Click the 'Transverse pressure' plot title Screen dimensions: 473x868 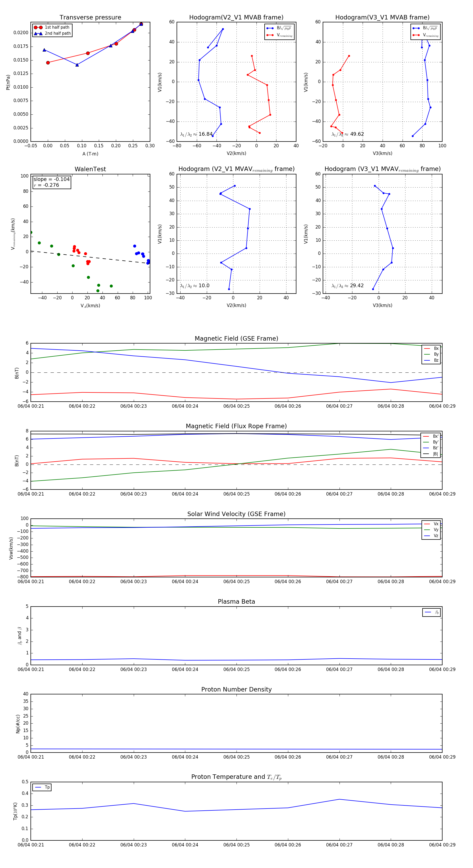(90, 18)
